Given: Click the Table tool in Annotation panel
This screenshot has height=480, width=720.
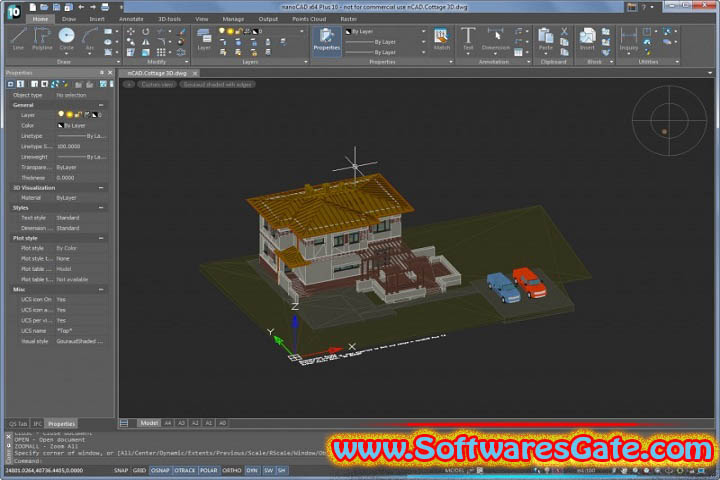Looking at the screenshot, I should click(518, 52).
